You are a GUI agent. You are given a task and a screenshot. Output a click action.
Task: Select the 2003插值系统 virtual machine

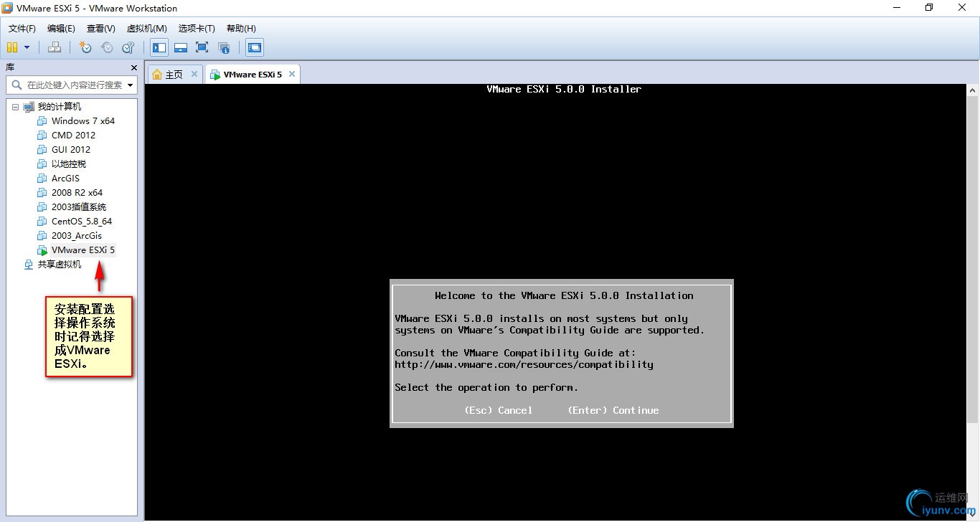(x=79, y=207)
